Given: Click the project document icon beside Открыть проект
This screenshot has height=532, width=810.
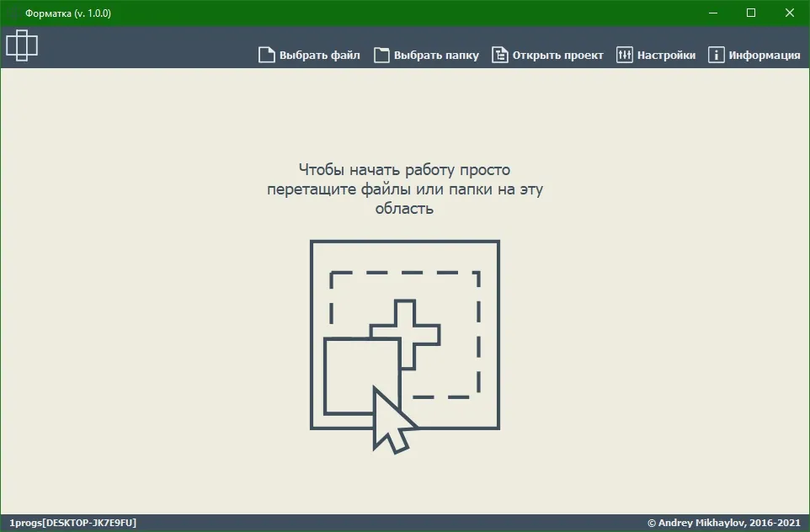Looking at the screenshot, I should click(x=499, y=55).
